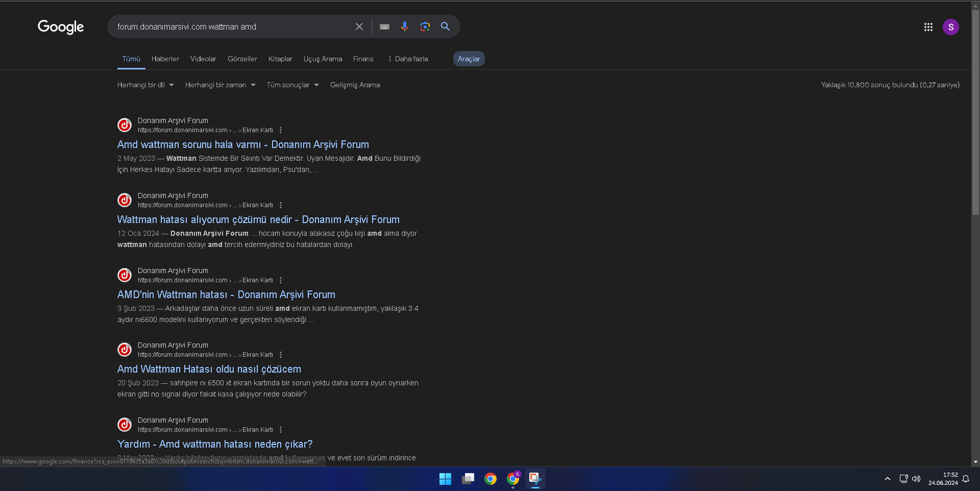Screen dimensions: 980x491
Task: Open the Google account avatar menu
Action: 951,27
